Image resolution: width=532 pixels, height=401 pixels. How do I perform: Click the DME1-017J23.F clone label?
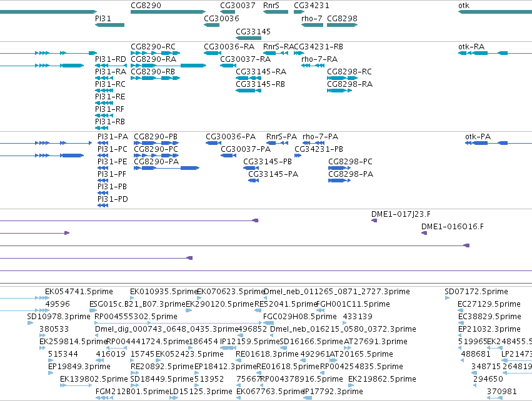click(x=401, y=214)
